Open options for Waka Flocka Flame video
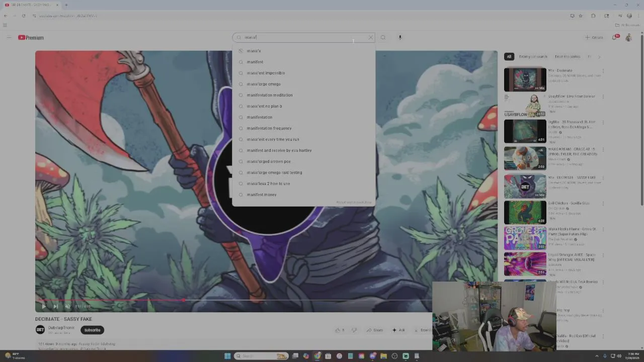The width and height of the screenshot is (644, 362). (x=603, y=230)
